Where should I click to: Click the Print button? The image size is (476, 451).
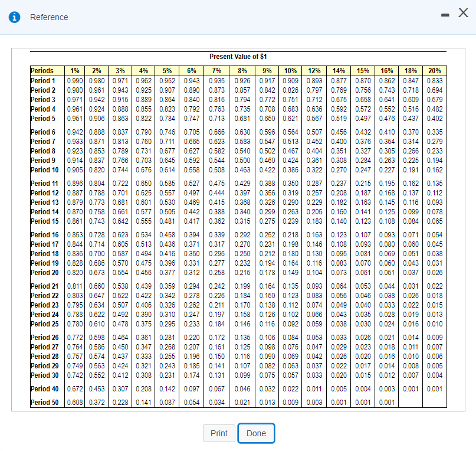point(219,433)
